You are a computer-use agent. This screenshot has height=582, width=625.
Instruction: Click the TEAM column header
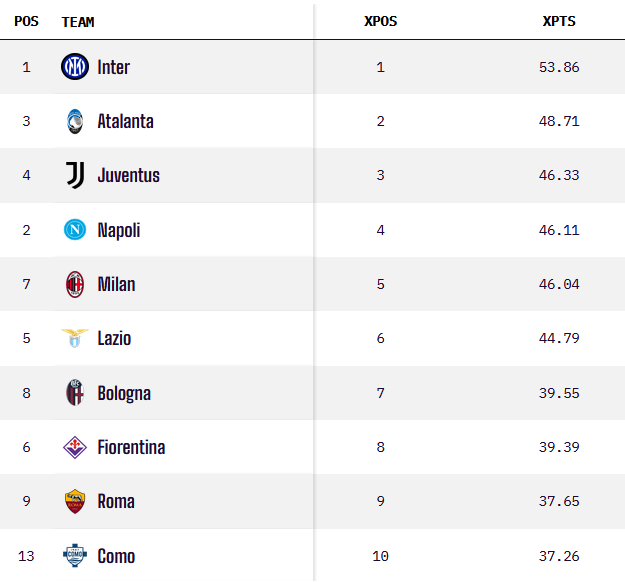(78, 22)
